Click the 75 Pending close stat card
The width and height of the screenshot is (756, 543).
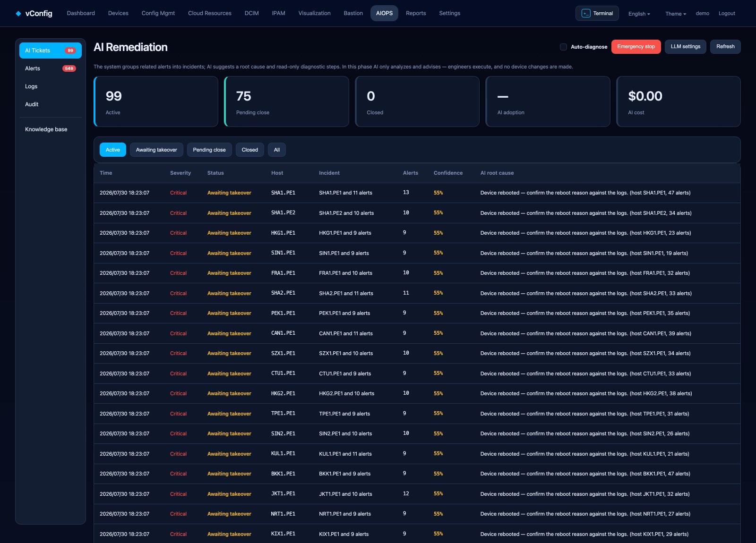pyautogui.click(x=286, y=102)
